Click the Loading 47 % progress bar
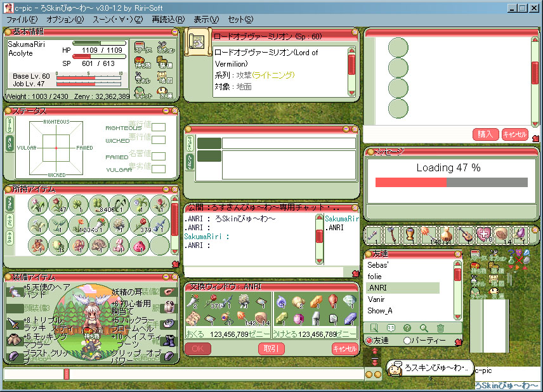543x392 pixels. (x=451, y=182)
